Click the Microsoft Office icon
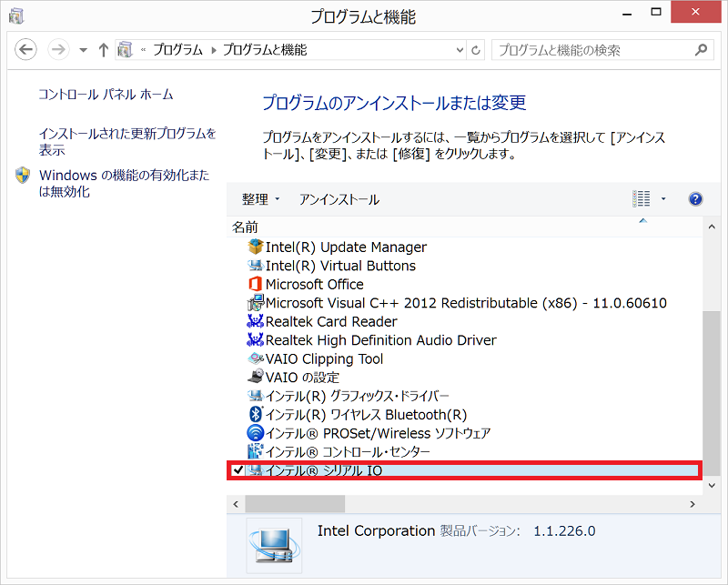728x585 pixels. click(x=255, y=284)
